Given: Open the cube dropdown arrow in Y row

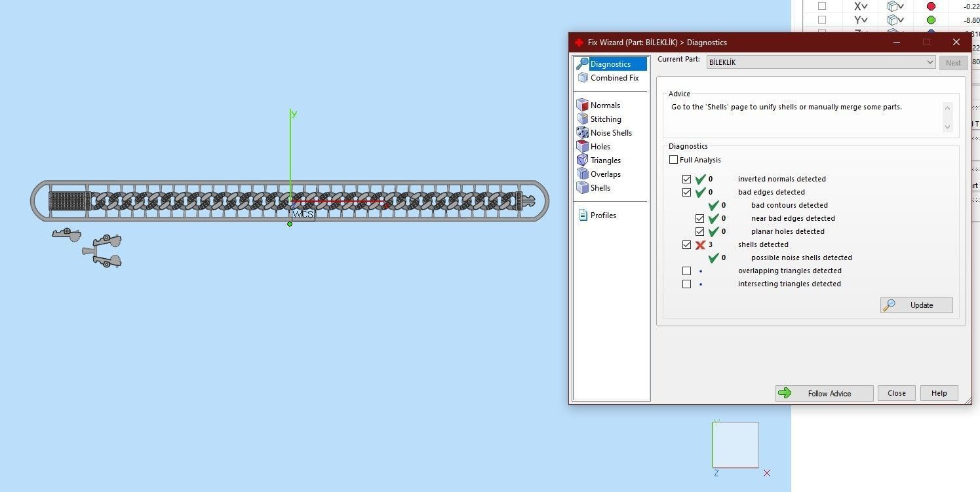Looking at the screenshot, I should coord(901,20).
